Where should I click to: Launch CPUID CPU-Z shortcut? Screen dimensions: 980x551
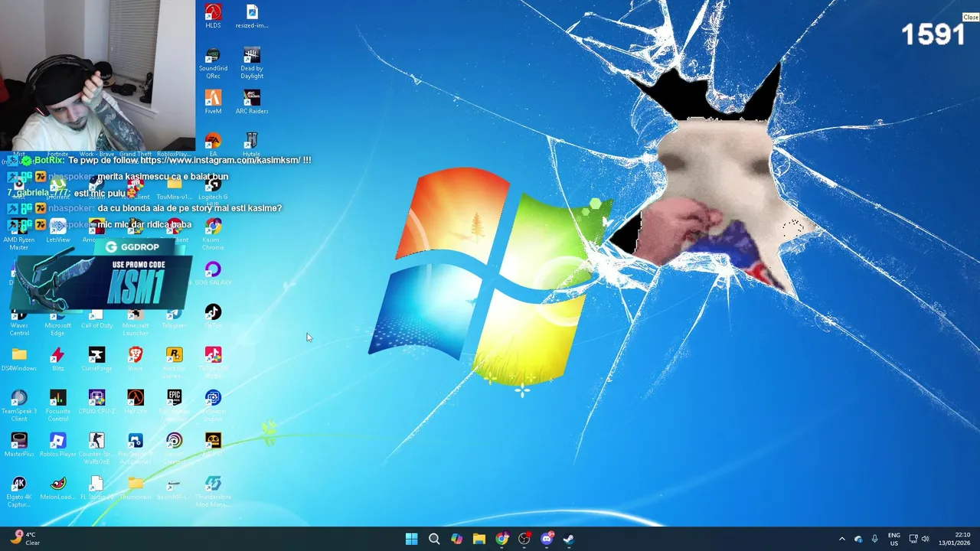click(96, 402)
